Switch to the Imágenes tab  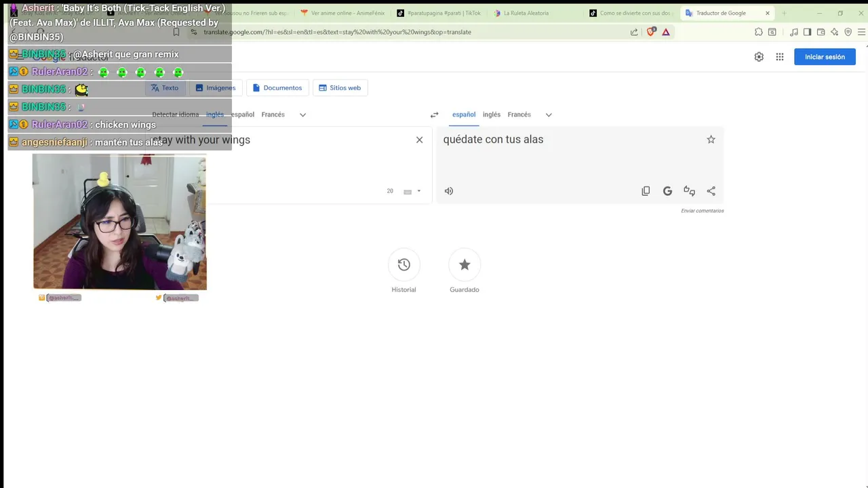[x=215, y=88]
